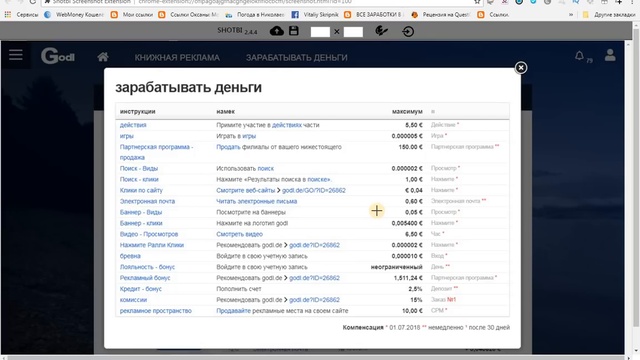Open the Нажмите Ралли Клики link
The height and width of the screenshot is (360, 640).
152,245
